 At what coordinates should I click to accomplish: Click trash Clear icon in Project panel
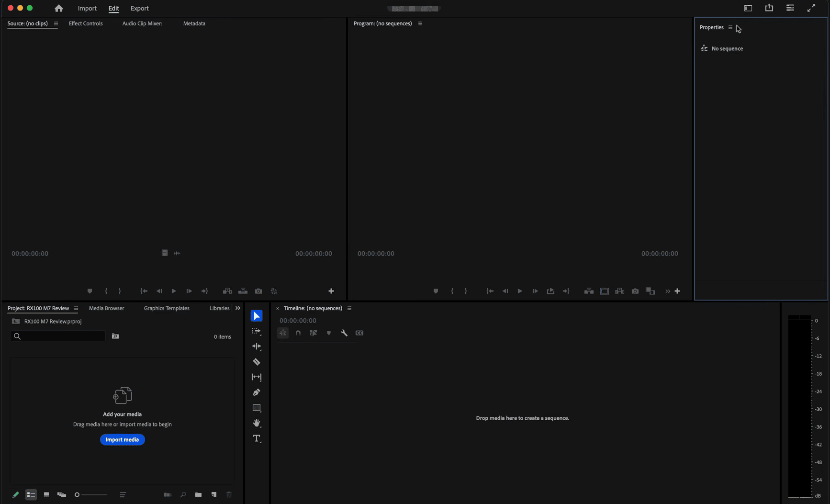pyautogui.click(x=229, y=494)
